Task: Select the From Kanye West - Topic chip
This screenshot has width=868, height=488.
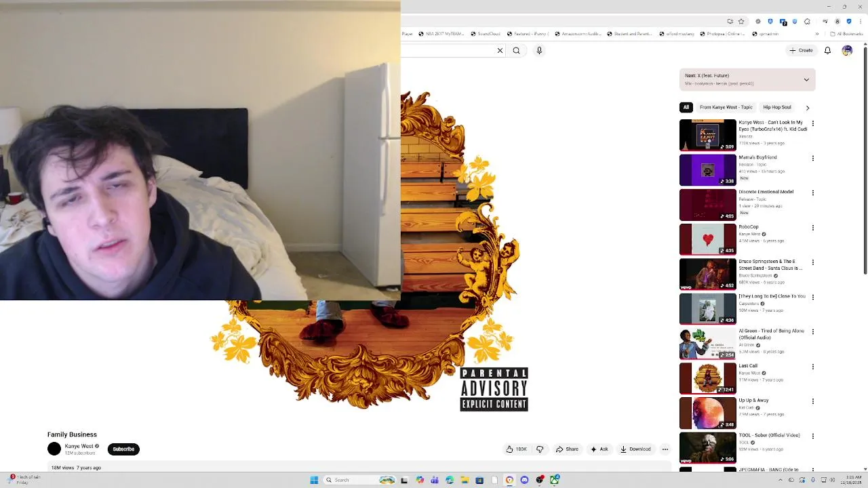Action: (726, 107)
